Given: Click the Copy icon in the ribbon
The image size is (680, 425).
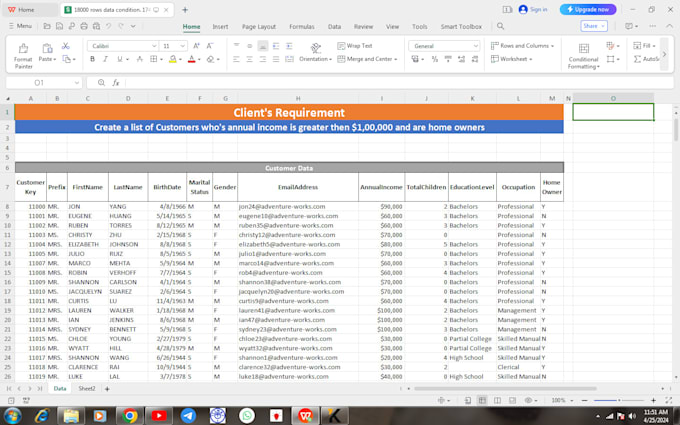Looking at the screenshot, I should pos(66,59).
